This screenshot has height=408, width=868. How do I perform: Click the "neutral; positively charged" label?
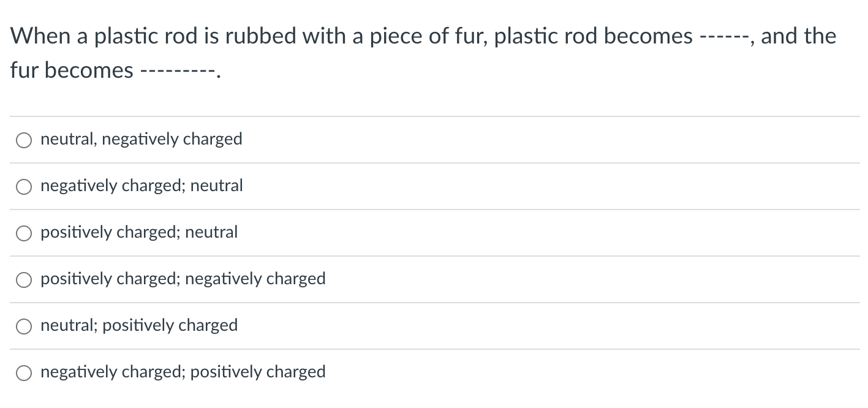click(138, 325)
